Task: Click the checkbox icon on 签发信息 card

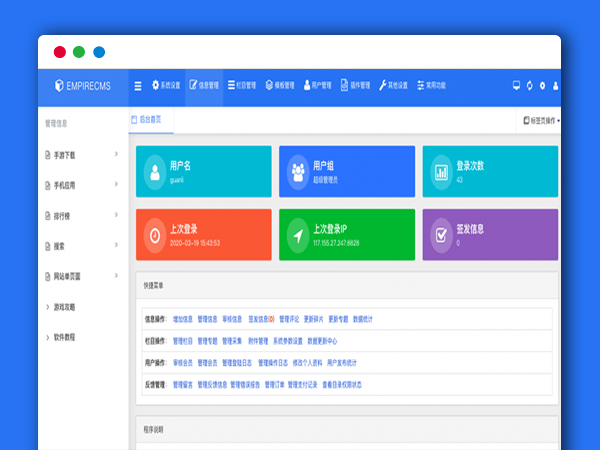Action: pos(441,235)
